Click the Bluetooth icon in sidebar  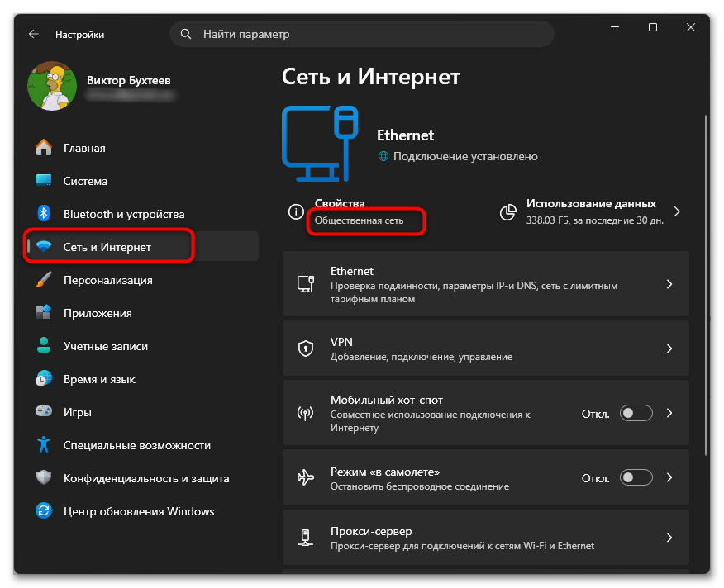pyautogui.click(x=44, y=214)
